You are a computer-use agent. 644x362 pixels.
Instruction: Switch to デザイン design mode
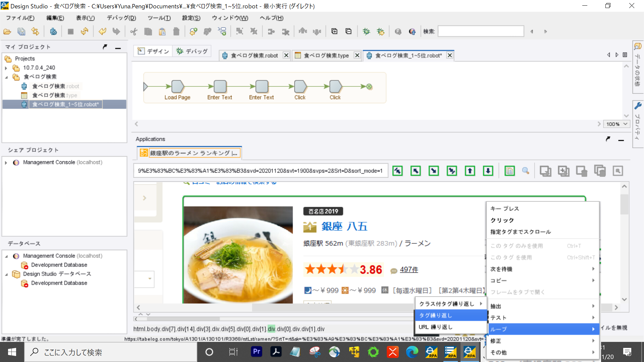[x=153, y=51]
